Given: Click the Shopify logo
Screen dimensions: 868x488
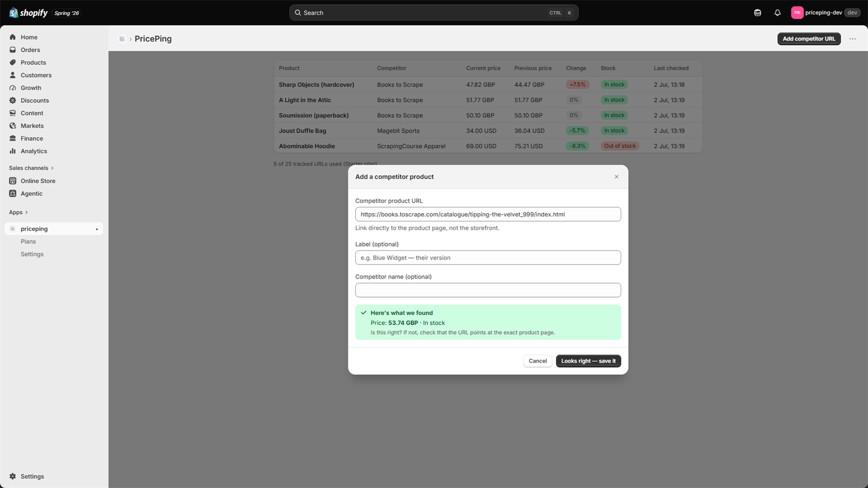Looking at the screenshot, I should [29, 12].
